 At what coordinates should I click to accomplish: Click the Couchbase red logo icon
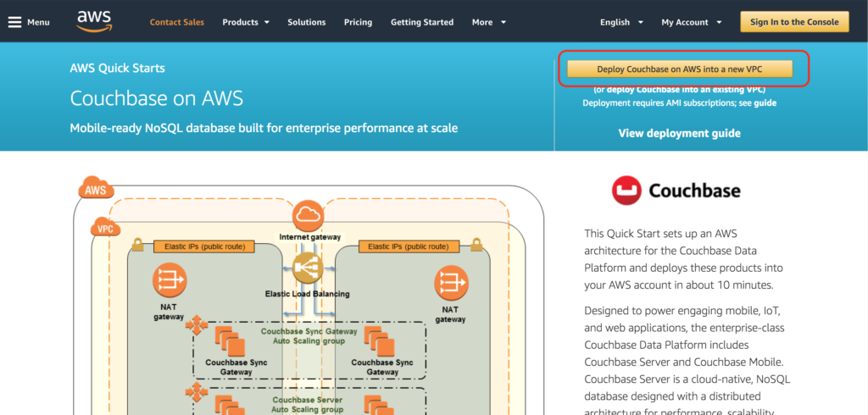click(x=626, y=191)
